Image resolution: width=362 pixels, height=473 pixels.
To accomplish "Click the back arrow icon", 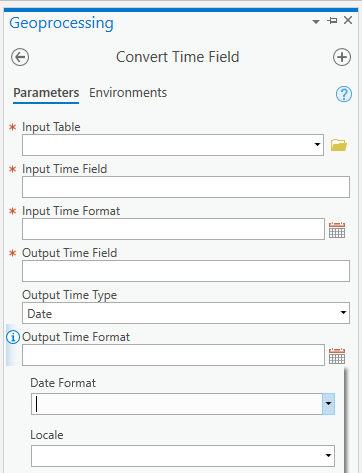I will (20, 57).
